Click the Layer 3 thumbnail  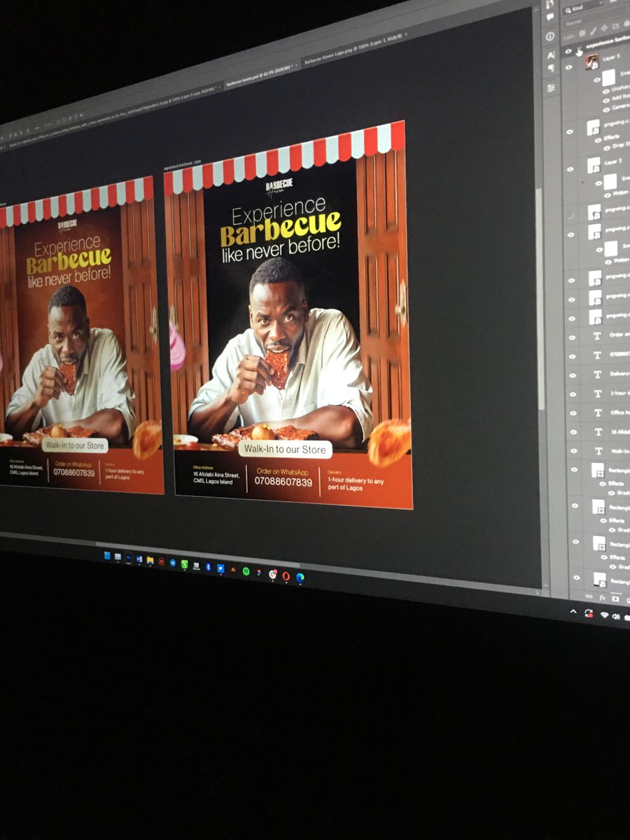pos(594,165)
